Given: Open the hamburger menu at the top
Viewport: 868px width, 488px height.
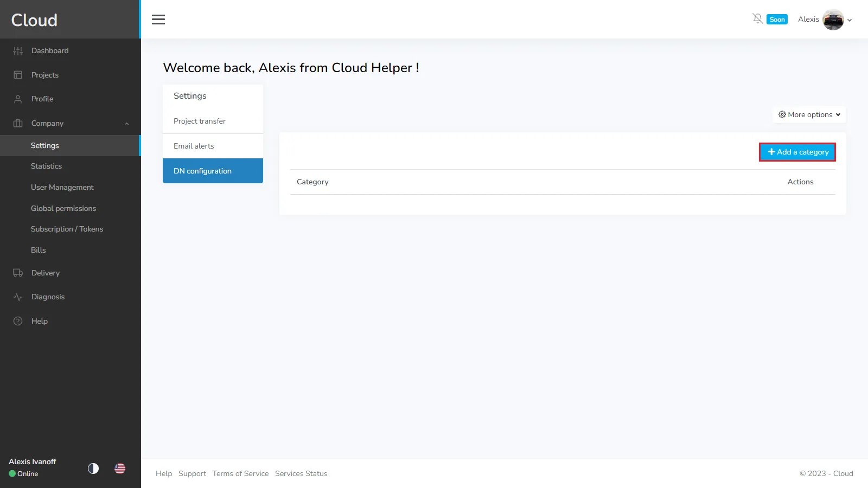Looking at the screenshot, I should 158,19.
